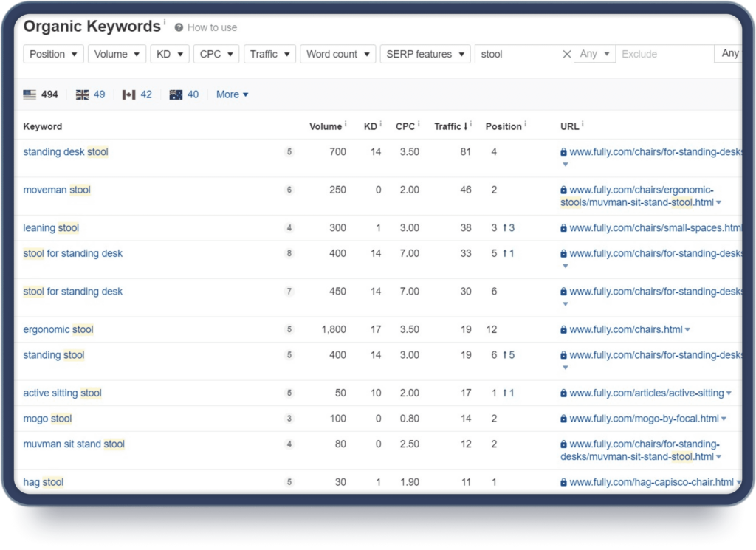Click SERP features badge for leaning stool
The image size is (756, 550).
[289, 228]
